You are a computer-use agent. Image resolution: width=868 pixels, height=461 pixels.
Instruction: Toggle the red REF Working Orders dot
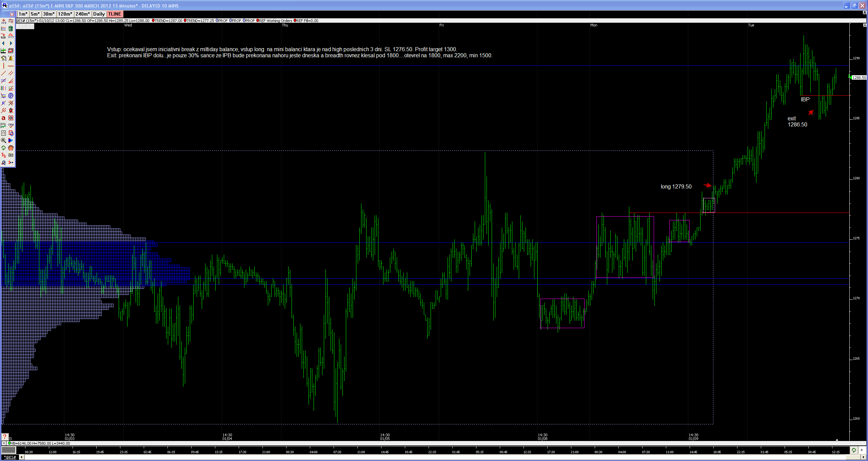[258, 21]
